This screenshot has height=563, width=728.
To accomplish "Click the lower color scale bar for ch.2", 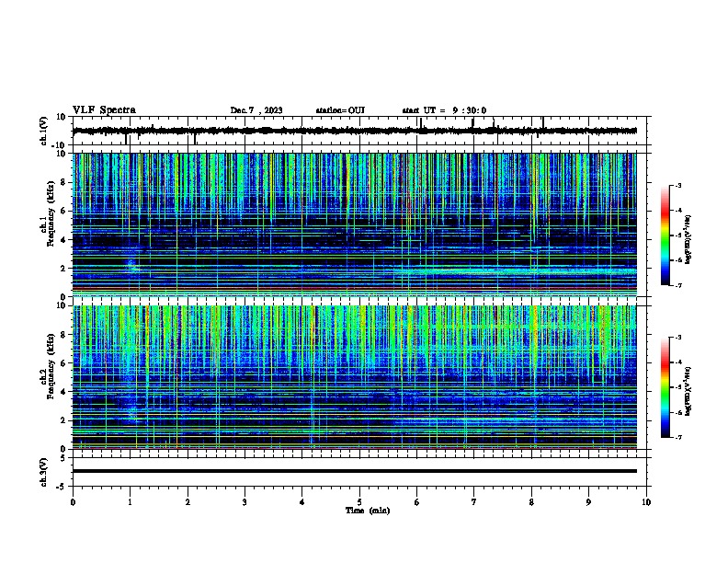I will 665,387.
